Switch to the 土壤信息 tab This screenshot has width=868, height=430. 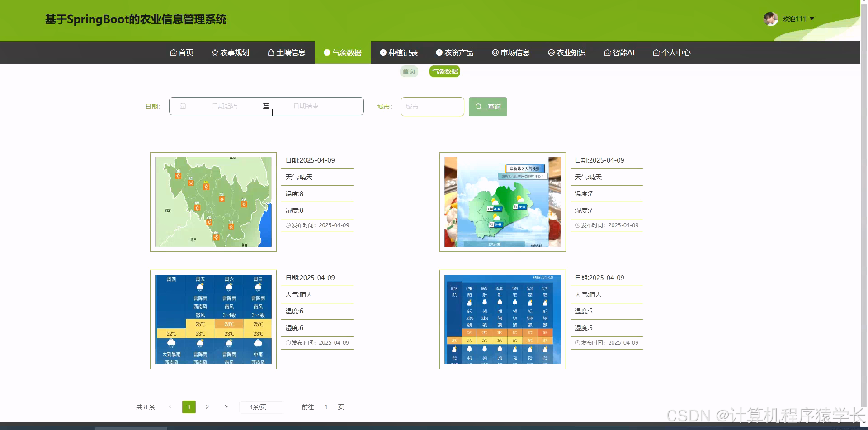286,52
